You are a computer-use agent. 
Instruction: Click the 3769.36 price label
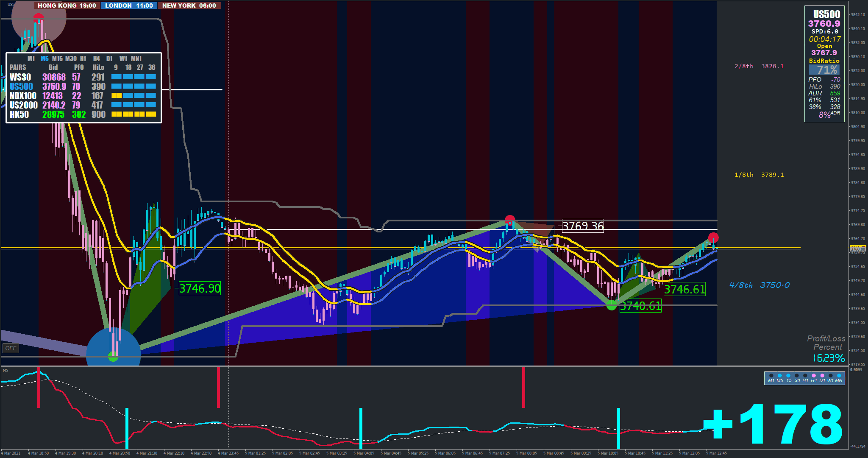[582, 226]
